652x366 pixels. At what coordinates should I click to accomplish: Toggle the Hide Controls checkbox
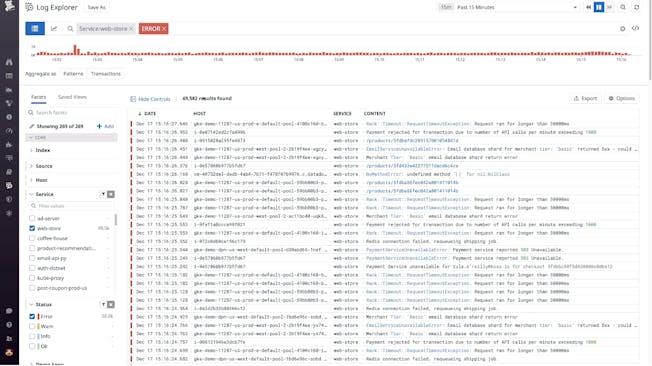tap(133, 99)
